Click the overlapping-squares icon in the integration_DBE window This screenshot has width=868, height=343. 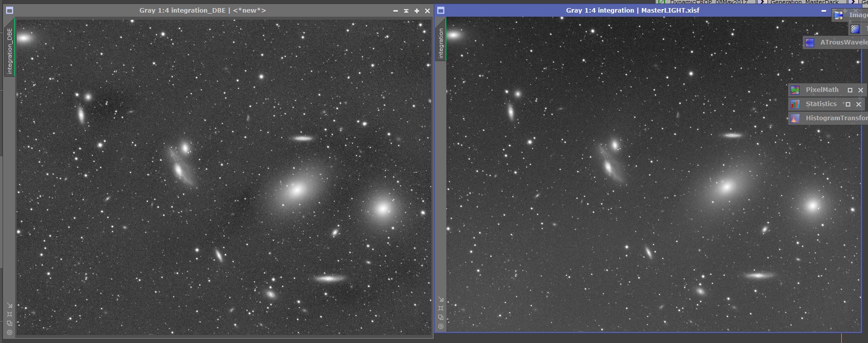point(10,323)
